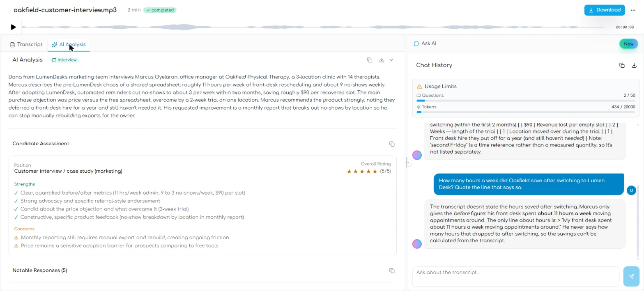This screenshot has height=291, width=644.
Task: Click the Interview type badge
Action: tap(64, 60)
